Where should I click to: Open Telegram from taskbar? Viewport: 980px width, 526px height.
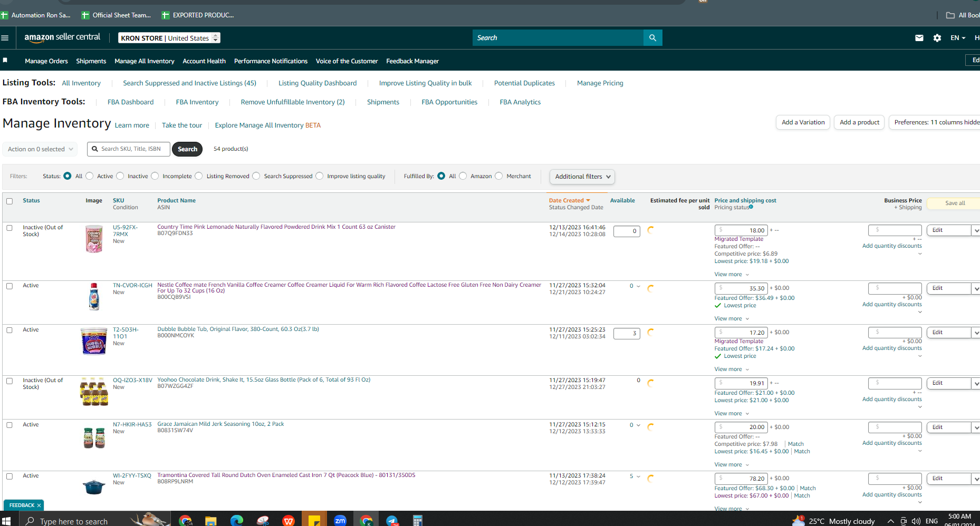click(x=392, y=521)
